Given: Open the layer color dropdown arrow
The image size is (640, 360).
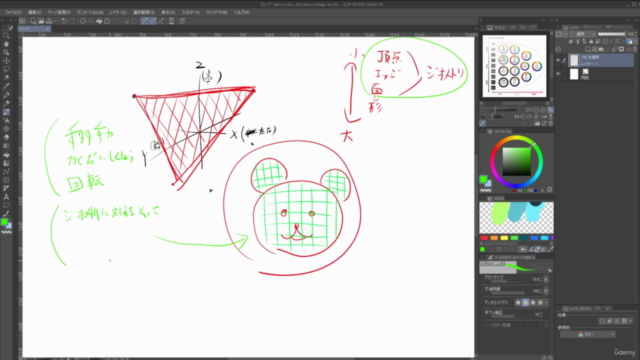Looking at the screenshot, I should pos(635,42).
